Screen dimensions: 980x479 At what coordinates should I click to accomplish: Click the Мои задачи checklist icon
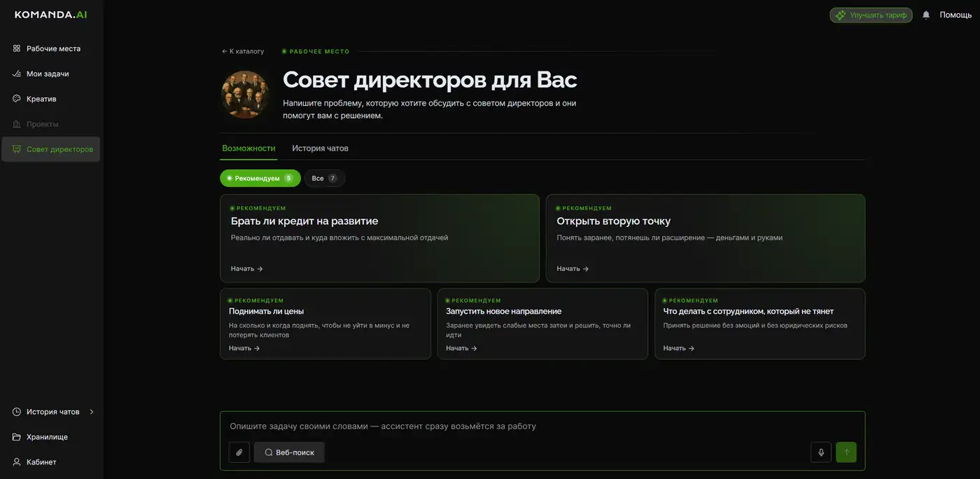17,74
